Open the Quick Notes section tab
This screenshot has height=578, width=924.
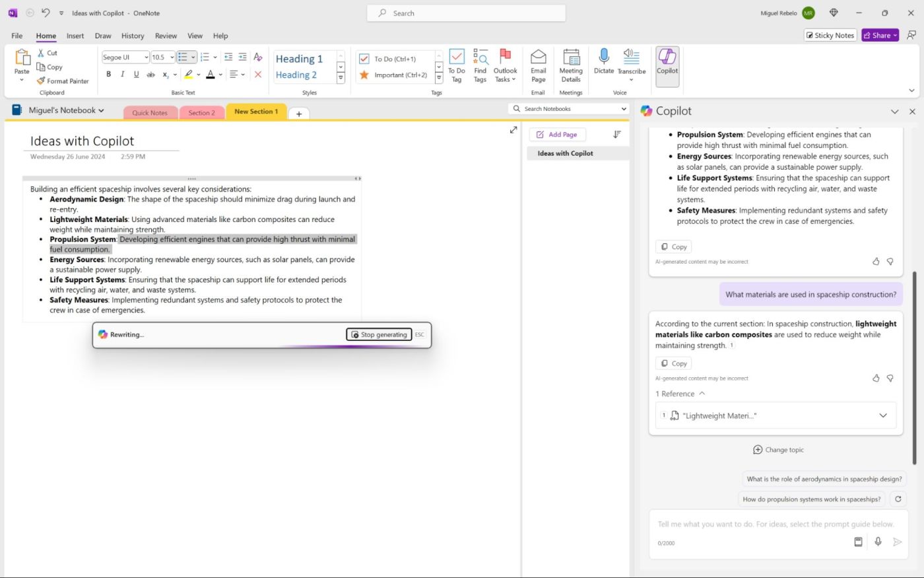(150, 113)
